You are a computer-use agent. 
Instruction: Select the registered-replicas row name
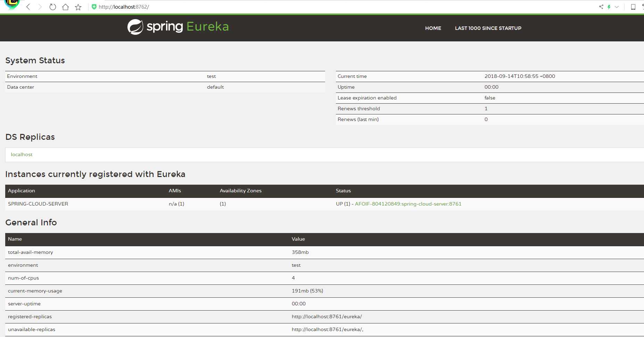(30, 316)
